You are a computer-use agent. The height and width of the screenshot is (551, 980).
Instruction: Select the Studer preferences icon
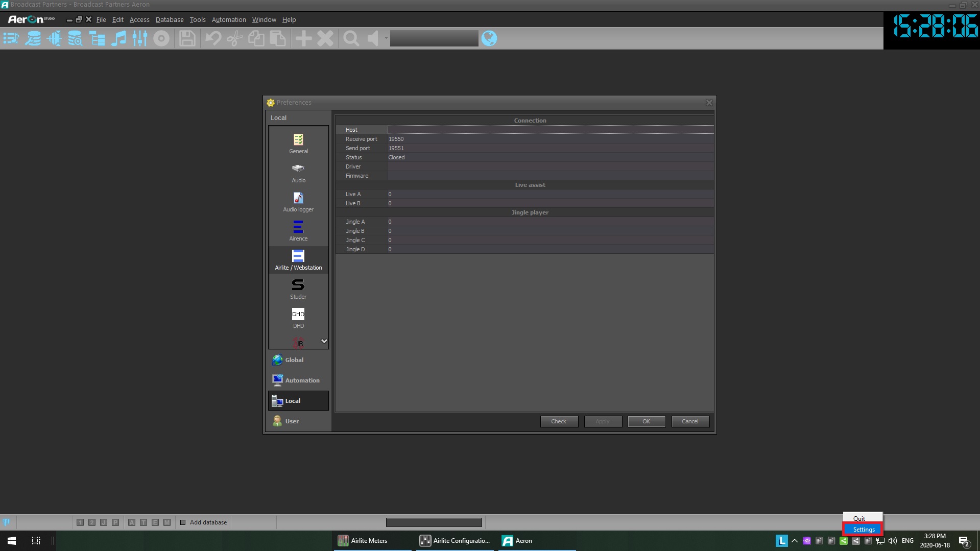click(298, 289)
